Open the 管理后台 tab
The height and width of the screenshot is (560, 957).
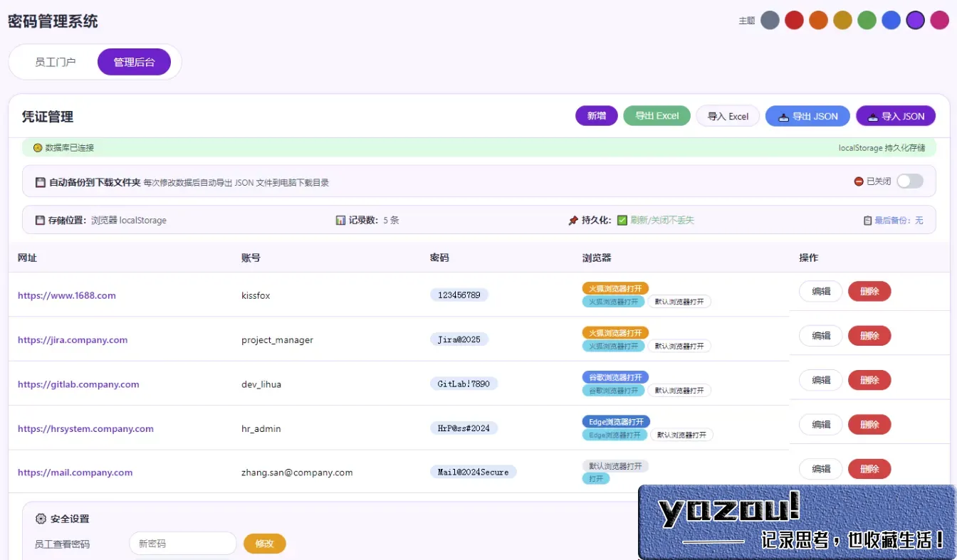point(134,62)
